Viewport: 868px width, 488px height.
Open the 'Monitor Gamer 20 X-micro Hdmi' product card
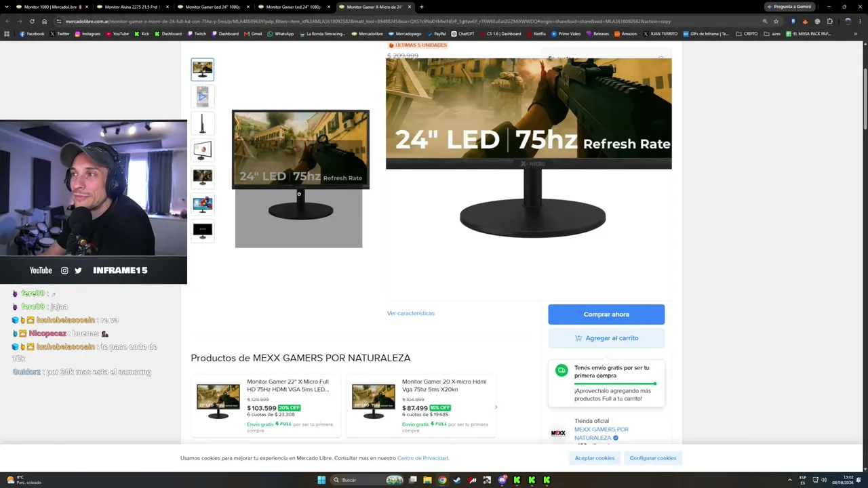pyautogui.click(x=421, y=405)
